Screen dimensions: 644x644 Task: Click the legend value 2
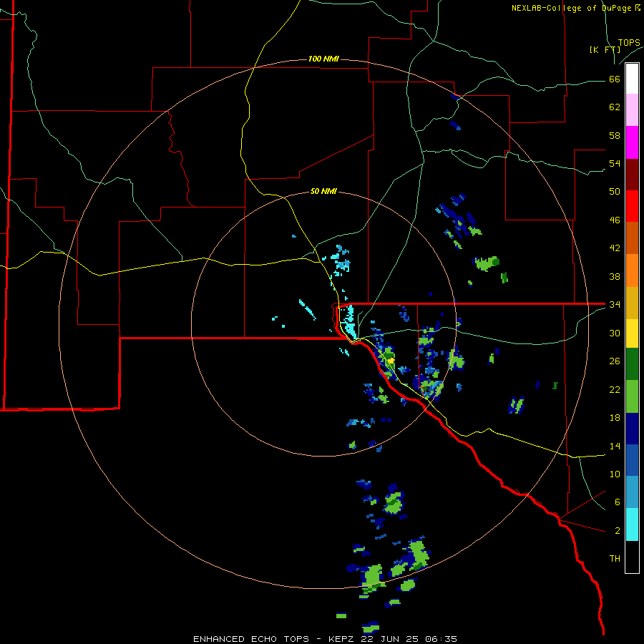pyautogui.click(x=617, y=531)
